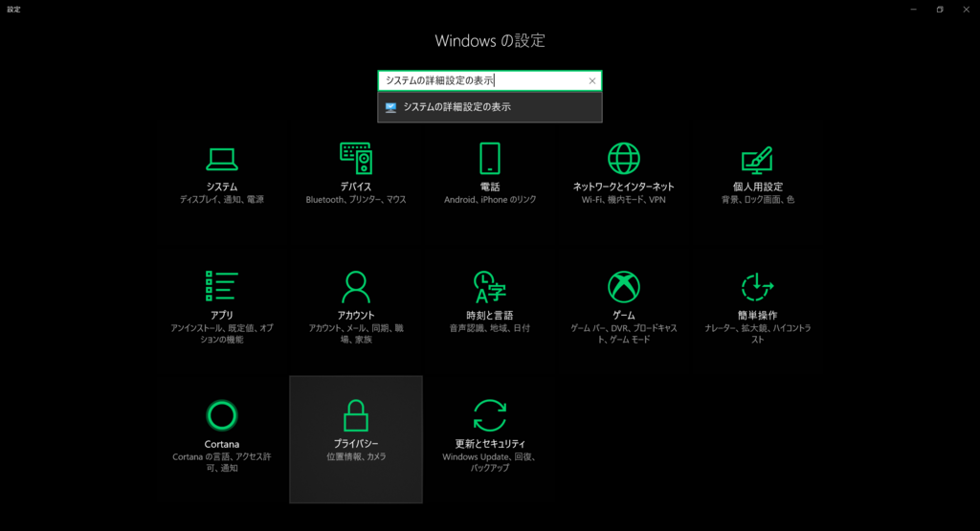This screenshot has height=531, width=980.
Task: Click the ゲーム title label
Action: [x=624, y=316]
